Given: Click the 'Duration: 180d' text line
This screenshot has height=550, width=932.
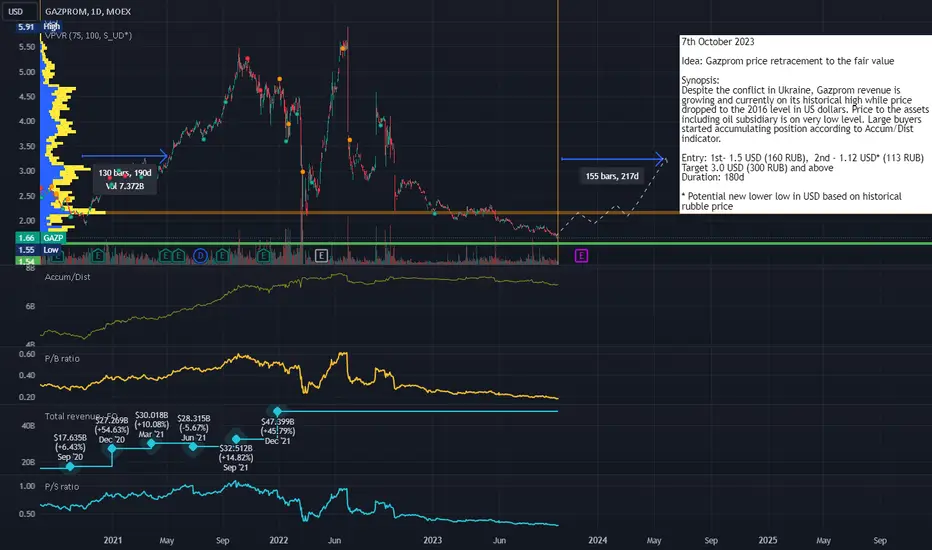Looking at the screenshot, I should [713, 177].
